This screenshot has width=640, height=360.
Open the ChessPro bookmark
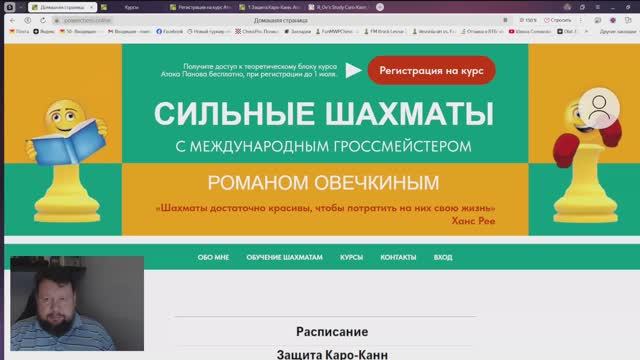pos(256,31)
